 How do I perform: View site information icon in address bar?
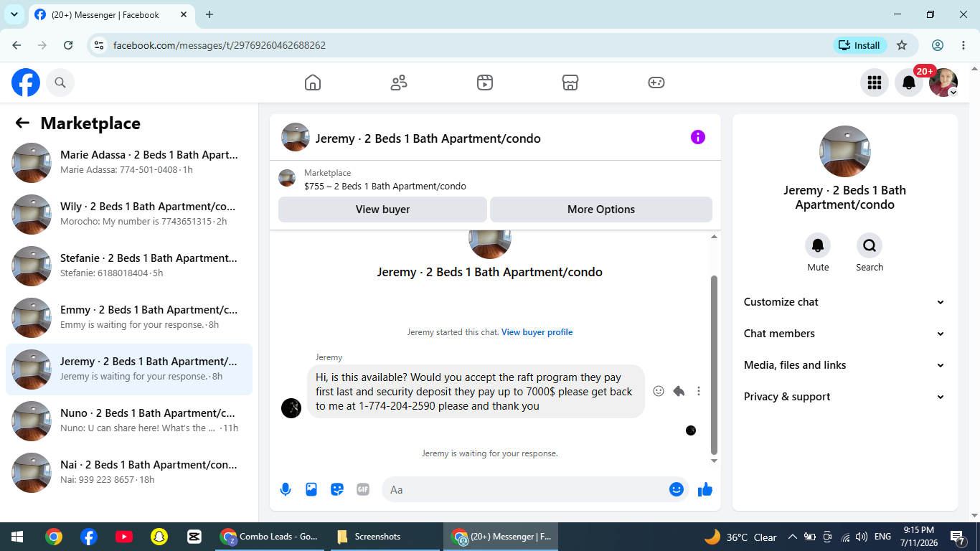(99, 45)
